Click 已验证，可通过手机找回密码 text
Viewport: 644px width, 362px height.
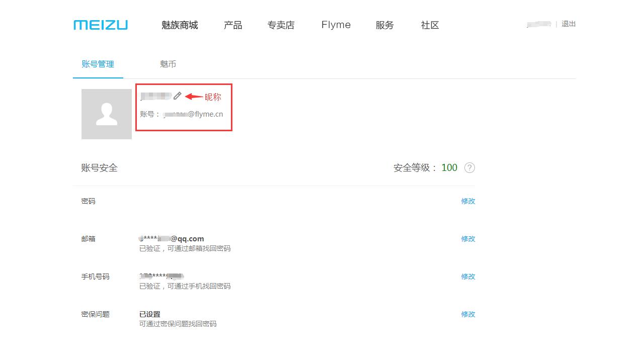point(185,286)
